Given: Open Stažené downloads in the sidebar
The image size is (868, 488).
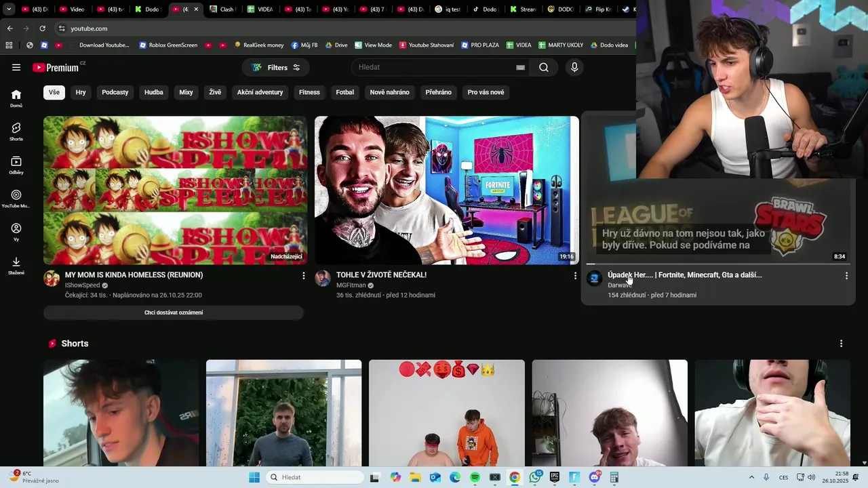Looking at the screenshot, I should click(16, 266).
